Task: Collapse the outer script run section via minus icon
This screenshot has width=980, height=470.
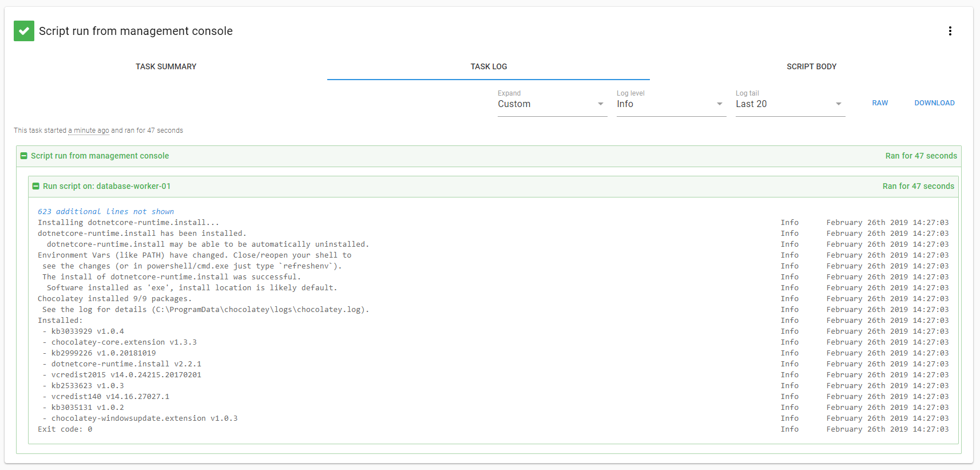Action: pyautogui.click(x=24, y=156)
